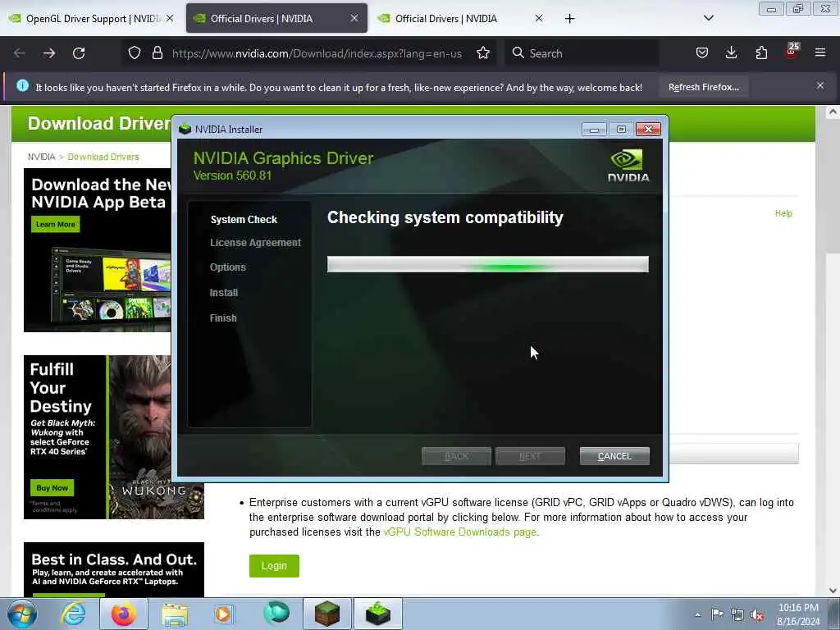Click the Help link on the page

[783, 213]
